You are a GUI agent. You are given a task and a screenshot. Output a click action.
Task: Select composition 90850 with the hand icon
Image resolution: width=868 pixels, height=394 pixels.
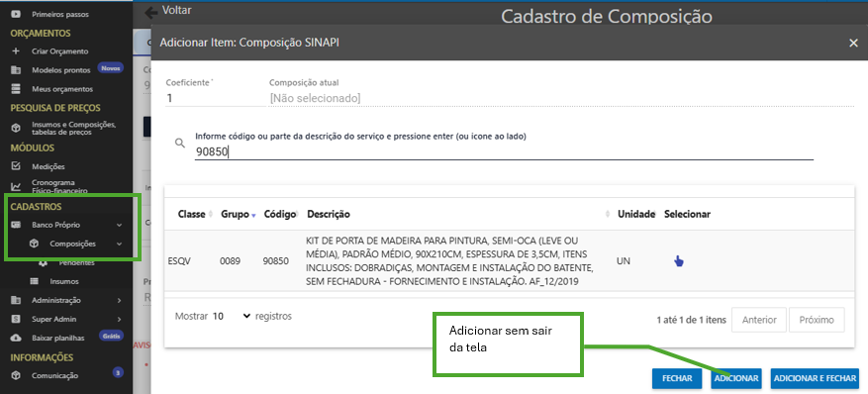pos(679,261)
